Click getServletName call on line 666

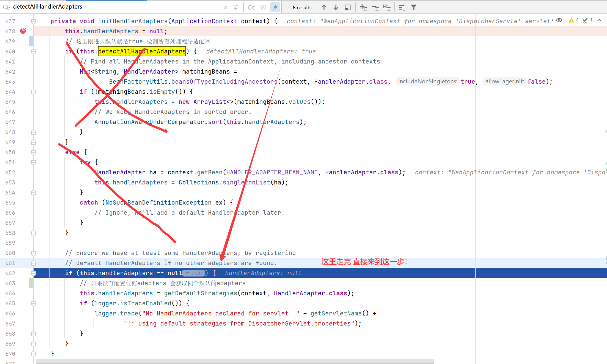336,313
